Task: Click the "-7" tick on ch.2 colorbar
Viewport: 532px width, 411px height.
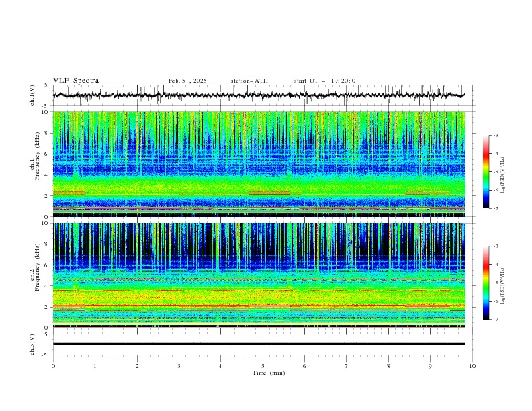Action: point(495,320)
